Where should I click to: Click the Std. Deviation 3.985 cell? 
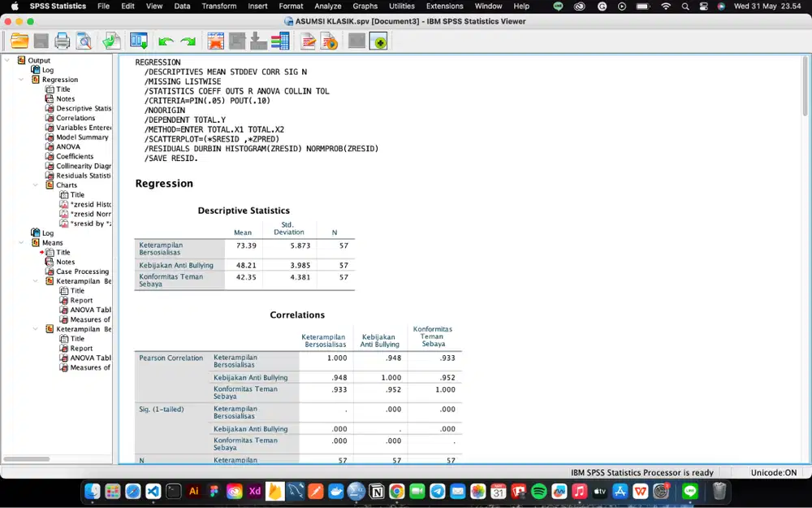coord(300,265)
